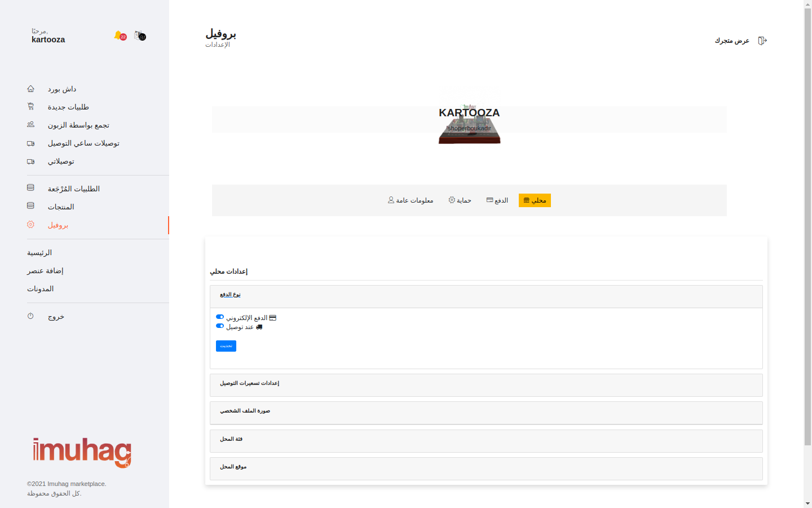Open the notifications bell with red badge
This screenshot has height=508, width=812.
(119, 36)
